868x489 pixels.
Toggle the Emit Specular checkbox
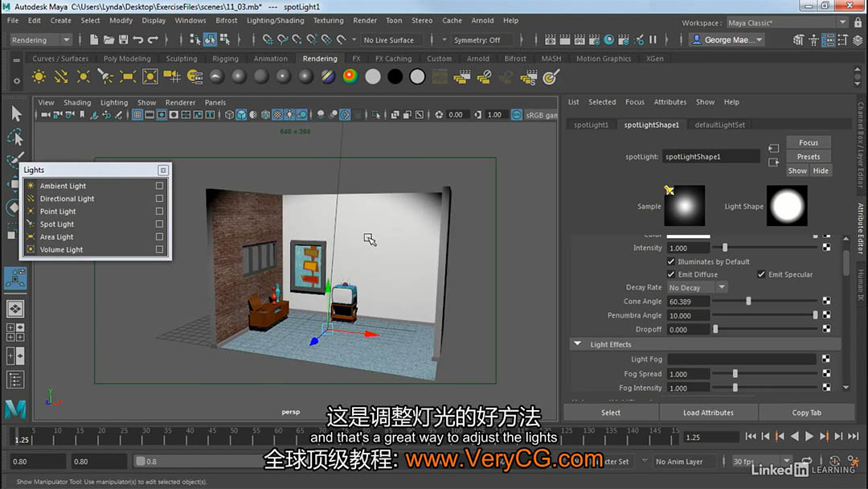tap(761, 274)
